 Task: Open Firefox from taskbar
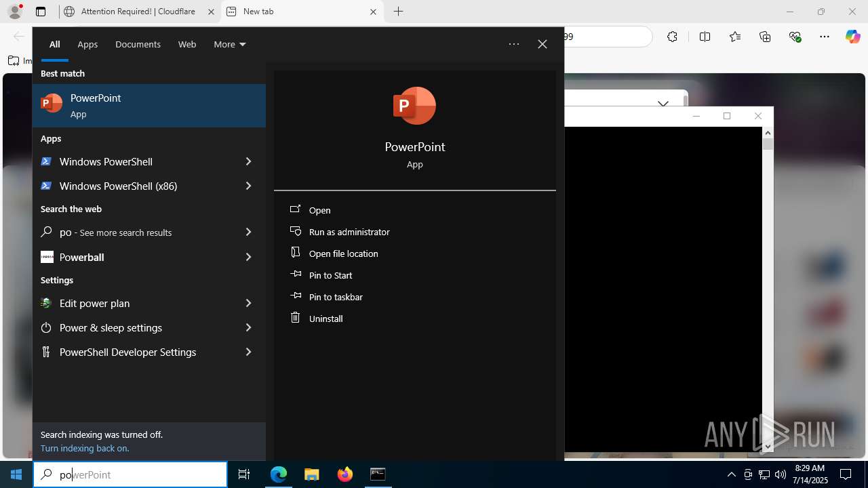(345, 474)
